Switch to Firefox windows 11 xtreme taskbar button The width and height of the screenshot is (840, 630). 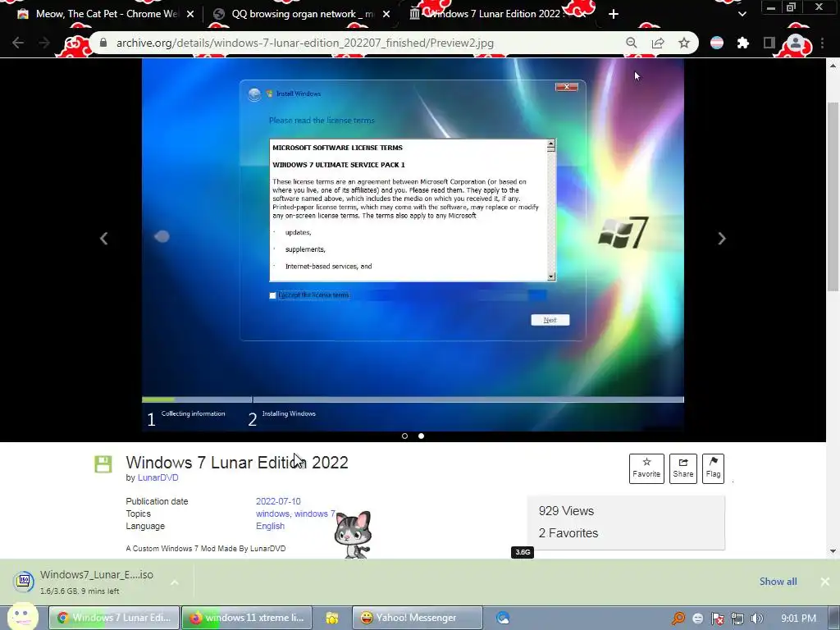247,618
